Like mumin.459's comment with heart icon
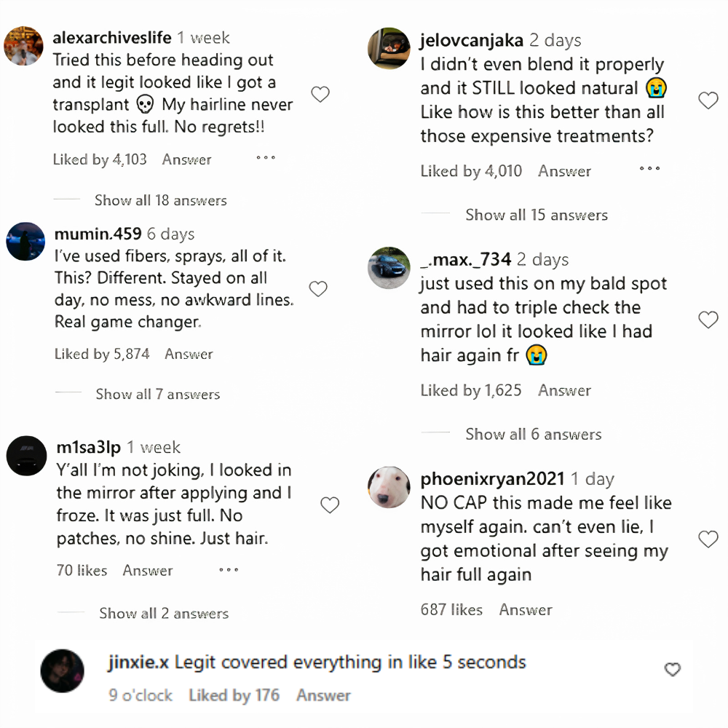Image resolution: width=728 pixels, height=728 pixels. click(x=318, y=289)
